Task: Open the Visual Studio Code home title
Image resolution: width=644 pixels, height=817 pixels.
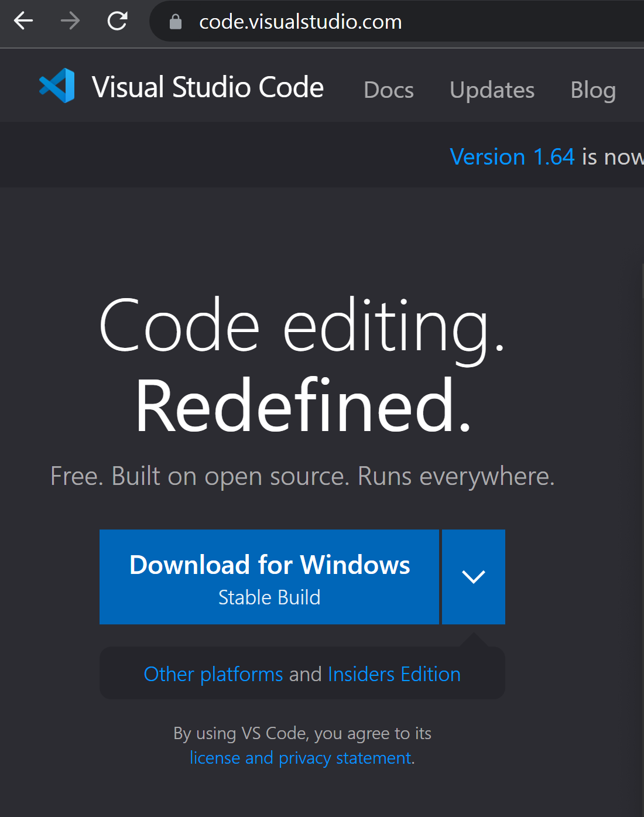Action: coord(208,87)
